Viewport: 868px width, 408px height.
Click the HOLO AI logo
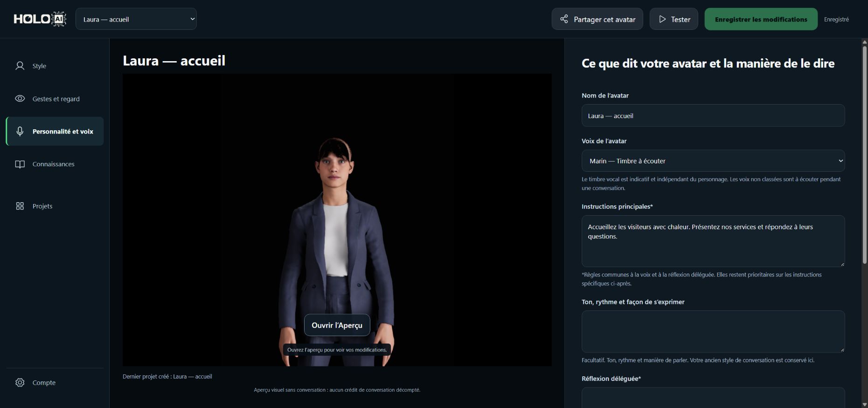click(40, 19)
